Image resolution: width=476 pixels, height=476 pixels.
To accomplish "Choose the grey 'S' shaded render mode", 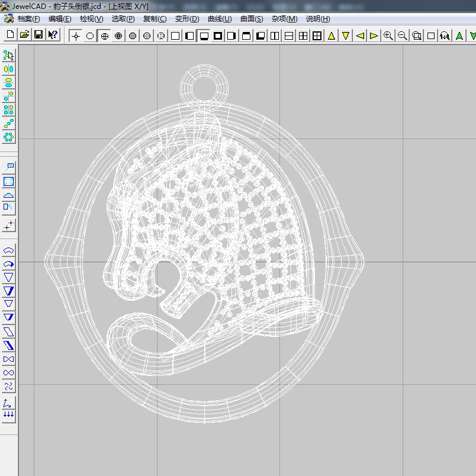I will click(147, 36).
